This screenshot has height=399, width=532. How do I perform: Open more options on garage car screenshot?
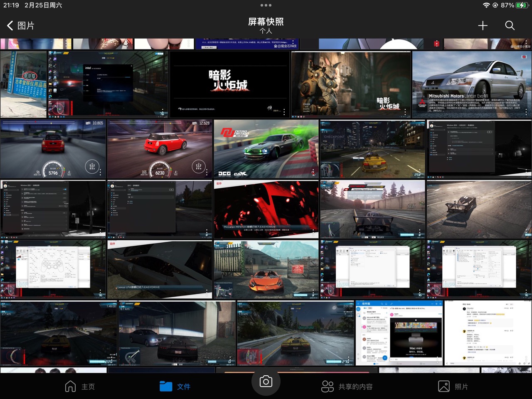[x=231, y=360]
